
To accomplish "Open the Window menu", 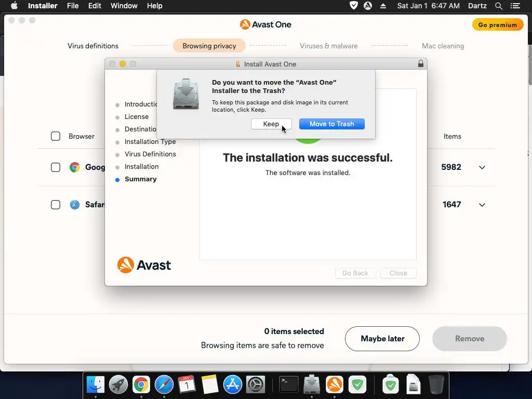I will [x=124, y=6].
